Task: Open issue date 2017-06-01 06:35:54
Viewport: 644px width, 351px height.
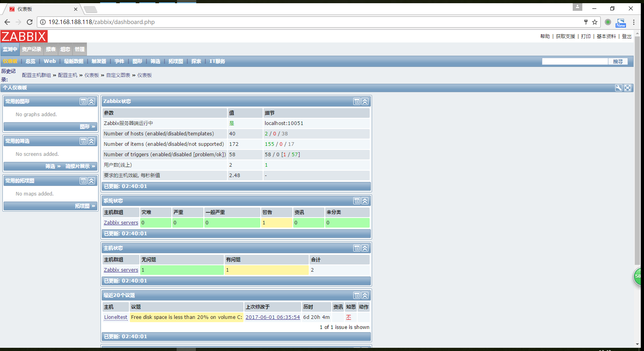Action: 273,317
